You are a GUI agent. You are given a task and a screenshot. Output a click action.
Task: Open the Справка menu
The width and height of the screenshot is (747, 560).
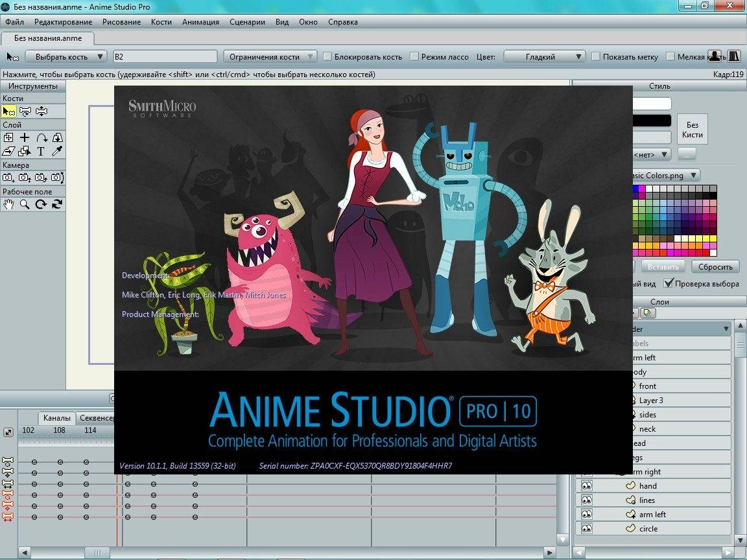pos(343,22)
